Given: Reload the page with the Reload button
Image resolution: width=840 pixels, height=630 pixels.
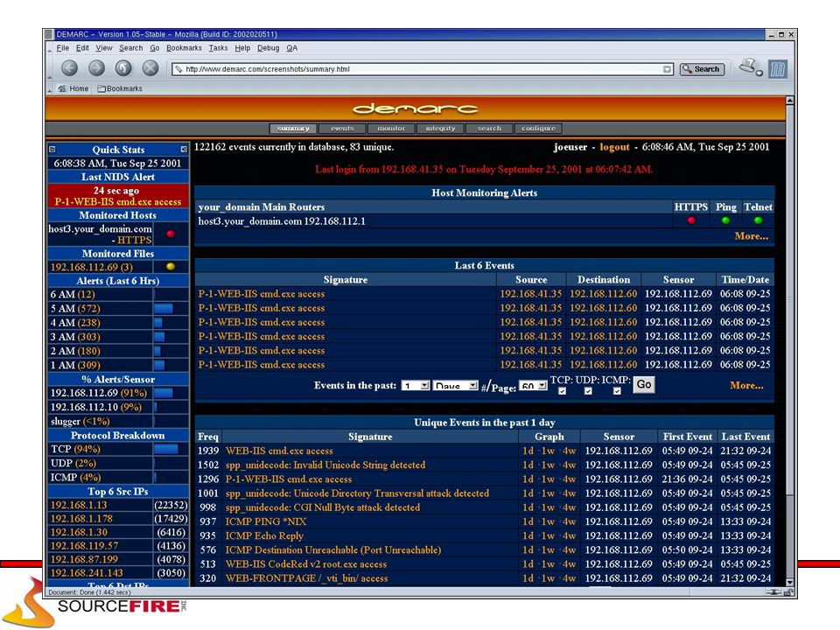Looking at the screenshot, I should pyautogui.click(x=123, y=68).
